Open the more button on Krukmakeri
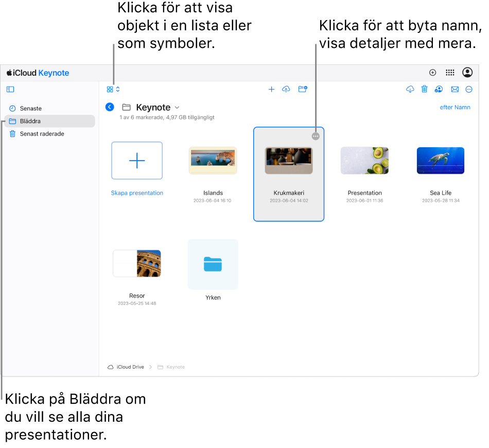Viewport: 489px width, 448px height. click(316, 136)
